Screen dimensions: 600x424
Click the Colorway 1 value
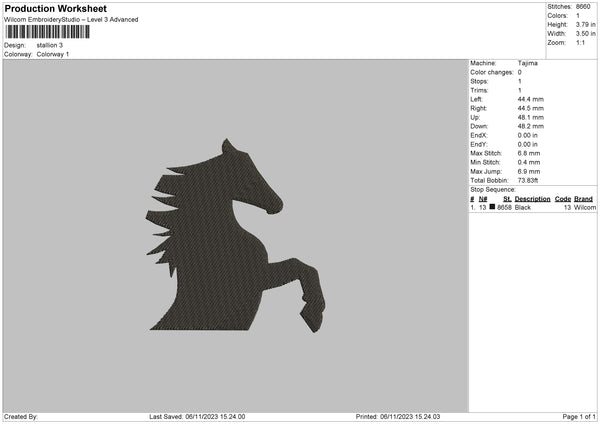tap(53, 54)
